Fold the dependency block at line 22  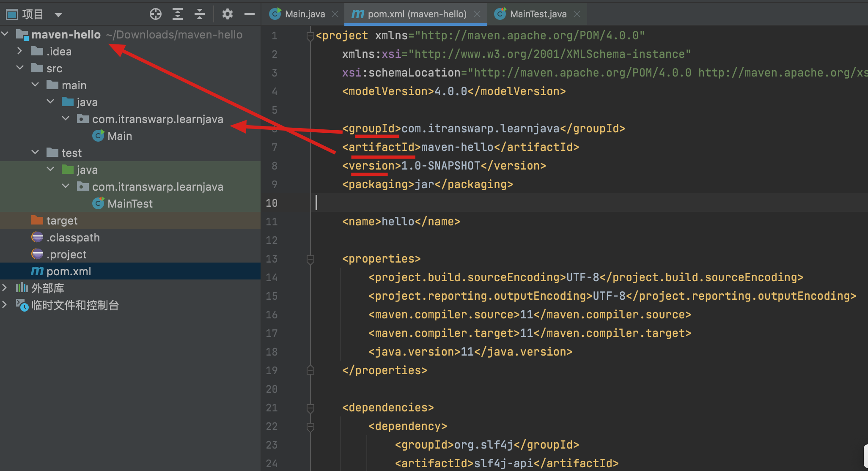[310, 427]
